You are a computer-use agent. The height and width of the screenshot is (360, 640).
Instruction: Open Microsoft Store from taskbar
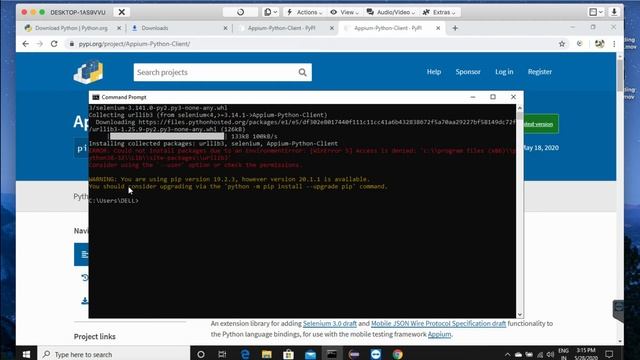[x=289, y=354]
